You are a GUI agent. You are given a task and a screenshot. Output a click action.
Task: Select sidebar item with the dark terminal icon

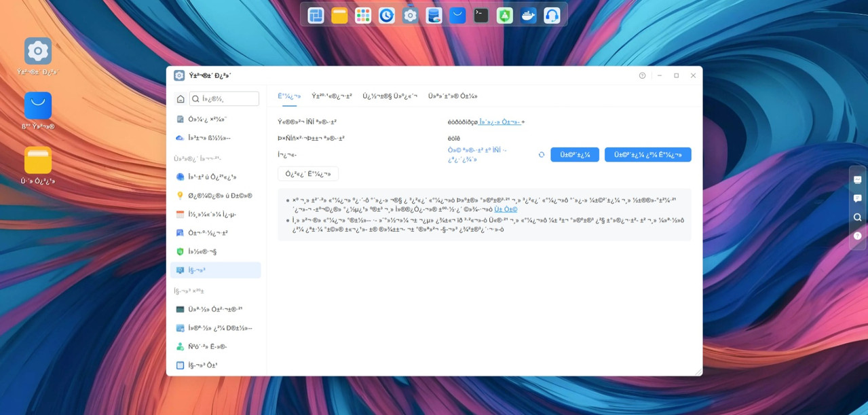215,309
